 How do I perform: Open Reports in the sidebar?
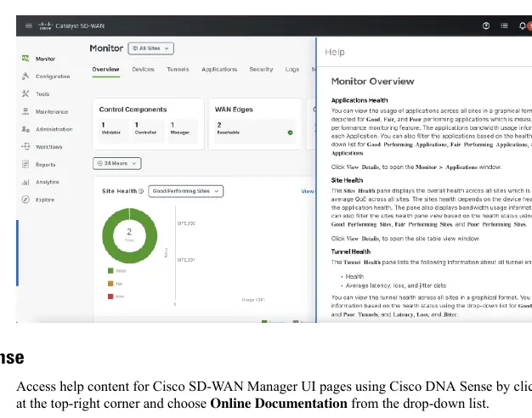[45, 165]
